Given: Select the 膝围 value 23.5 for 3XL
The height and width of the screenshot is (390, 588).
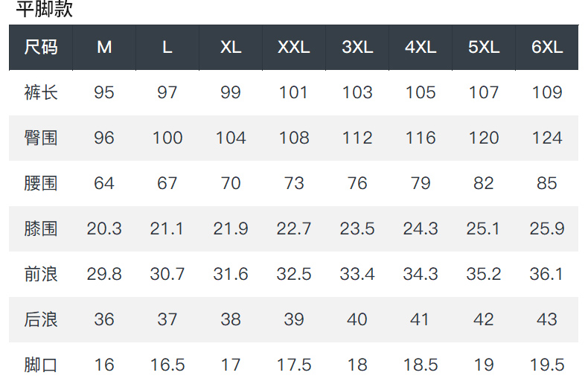Looking at the screenshot, I should (x=357, y=228).
